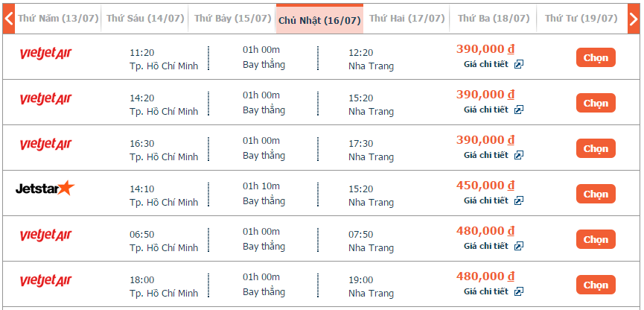Open price detail popup icon for 14:20 VietJet flight
Viewport: 644px width, 310px height.
coord(519,110)
